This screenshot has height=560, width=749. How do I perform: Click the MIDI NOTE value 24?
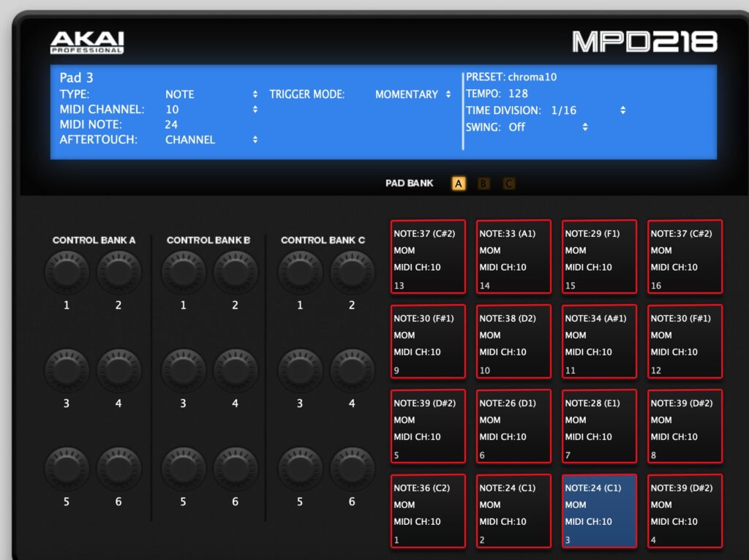coord(171,124)
